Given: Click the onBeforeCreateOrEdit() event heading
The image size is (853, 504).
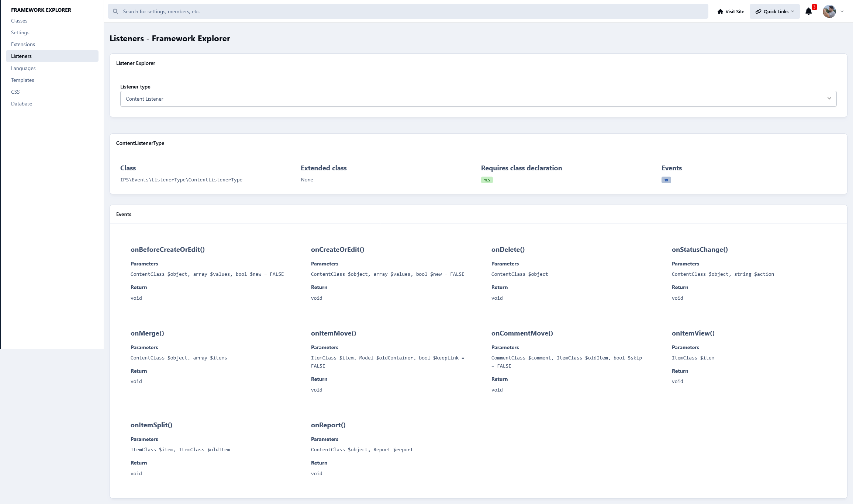Looking at the screenshot, I should tap(168, 250).
